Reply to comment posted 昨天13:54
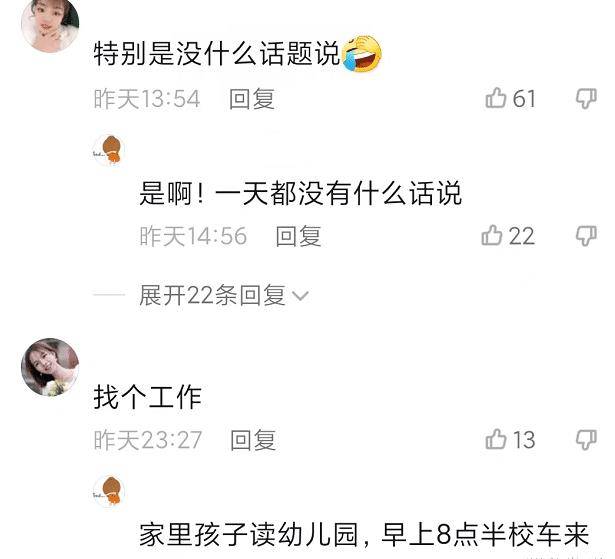Viewport: 615px width, 559px height. pos(252,98)
